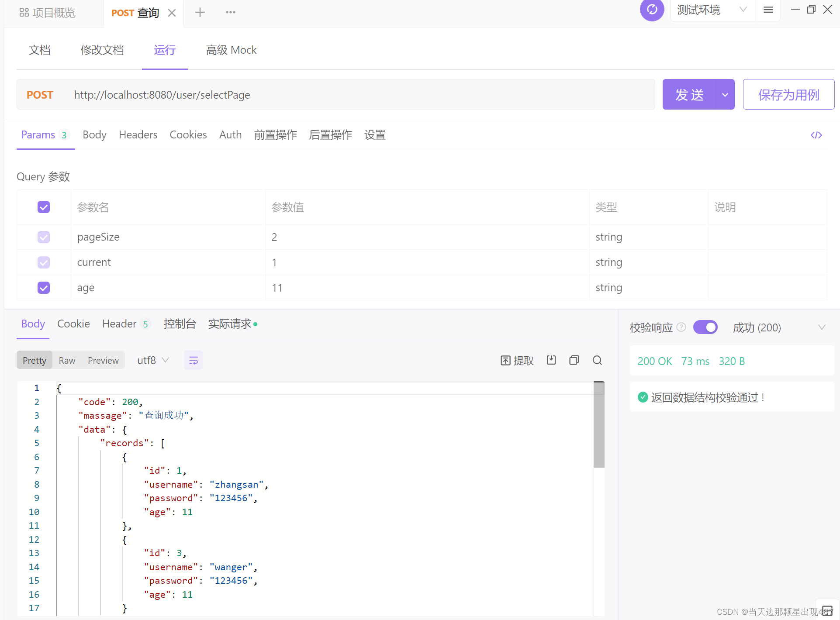Toggle the select-all parameters header checkbox
The height and width of the screenshot is (620, 840).
44,207
